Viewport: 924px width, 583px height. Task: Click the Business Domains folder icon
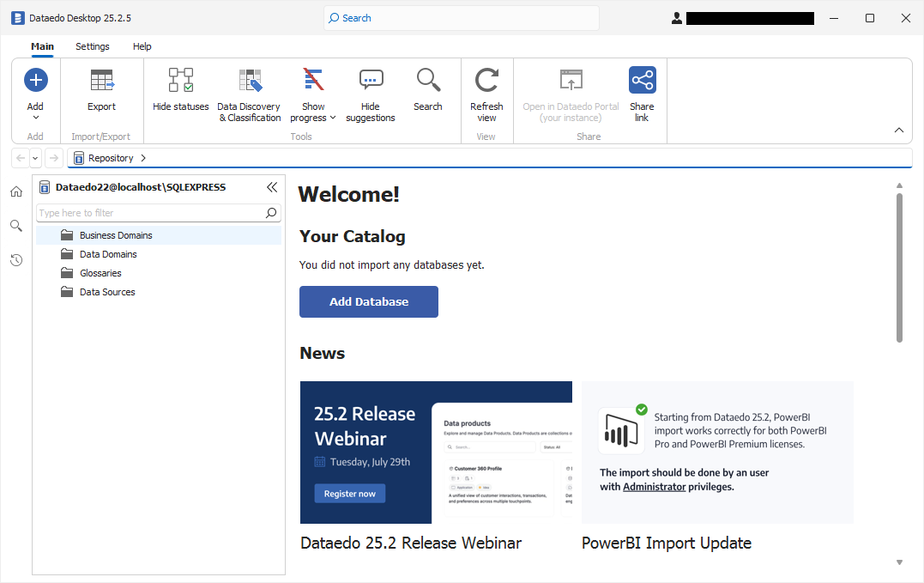click(x=67, y=235)
